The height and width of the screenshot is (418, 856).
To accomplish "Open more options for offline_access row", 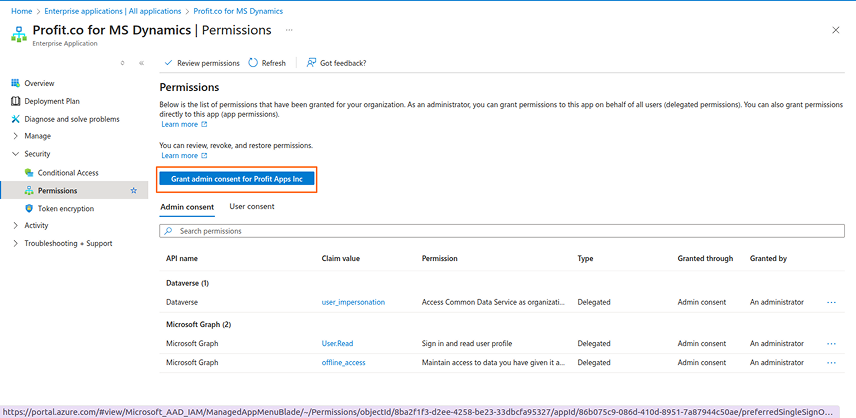I will point(831,362).
